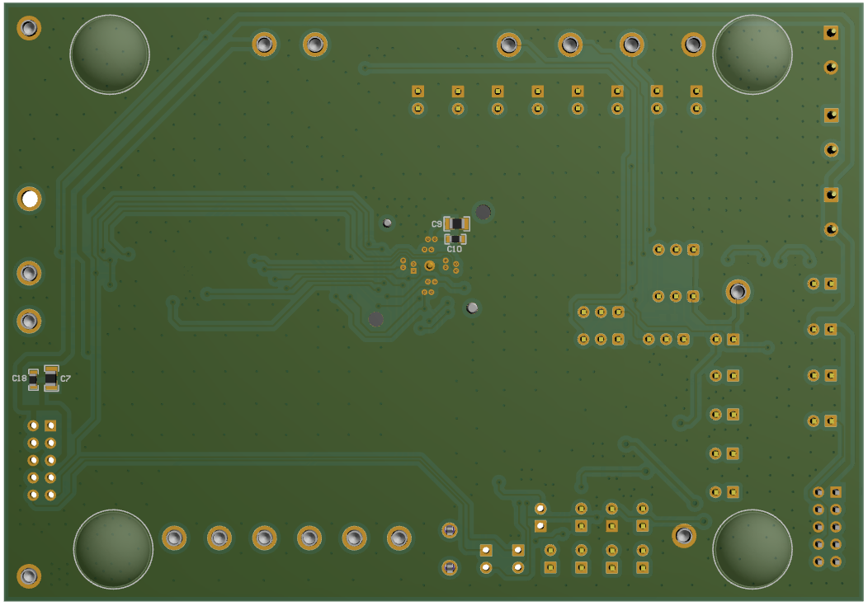Toggle the small round via below C10
The height and width of the screenshot is (606, 868).
point(473,307)
